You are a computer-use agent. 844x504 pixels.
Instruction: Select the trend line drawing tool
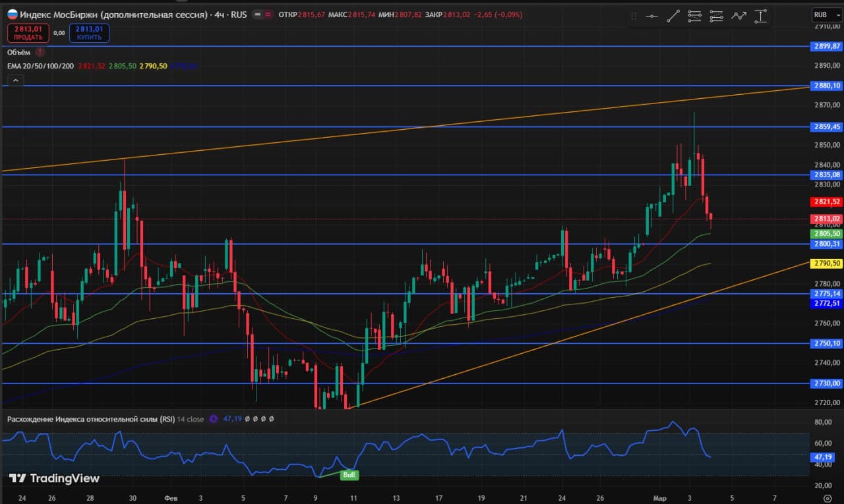673,16
